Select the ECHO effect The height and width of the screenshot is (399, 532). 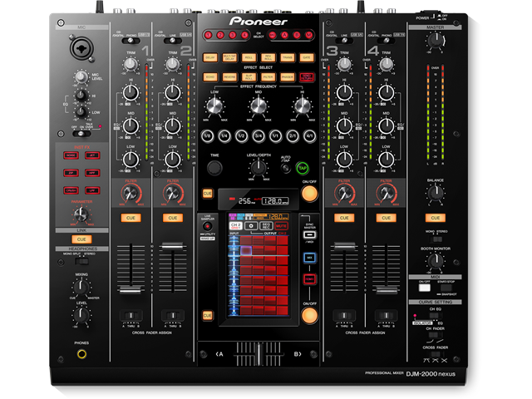tap(209, 76)
